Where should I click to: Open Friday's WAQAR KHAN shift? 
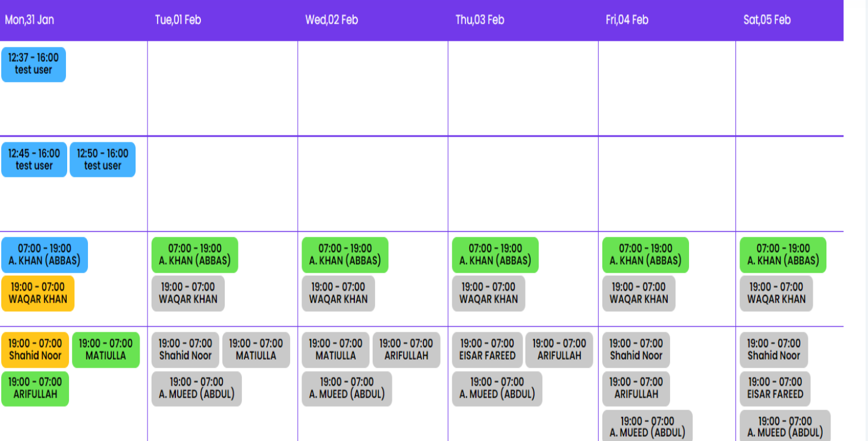[639, 293]
